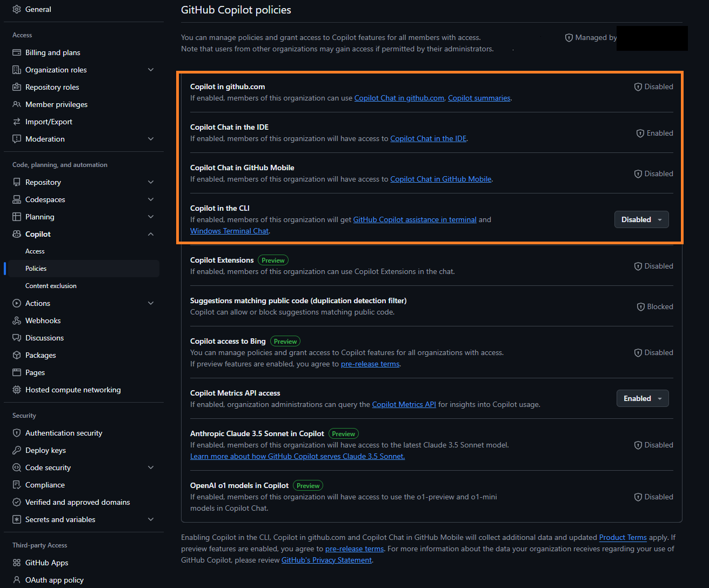The width and height of the screenshot is (709, 588).
Task: Expand the Planning section
Action: click(151, 217)
